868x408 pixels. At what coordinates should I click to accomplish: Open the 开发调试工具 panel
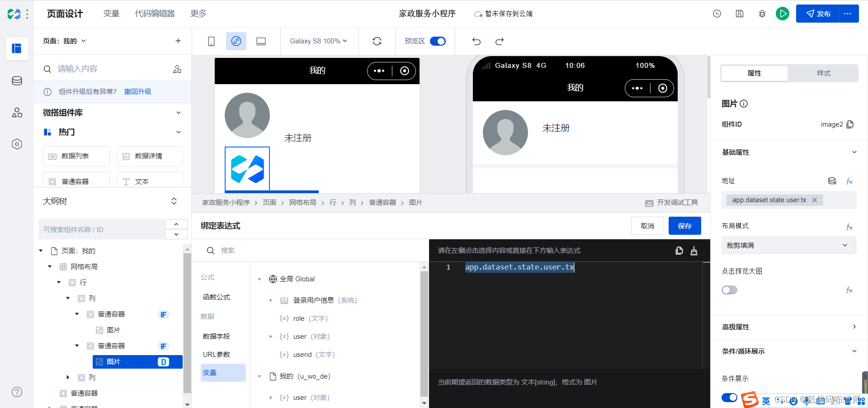click(672, 203)
